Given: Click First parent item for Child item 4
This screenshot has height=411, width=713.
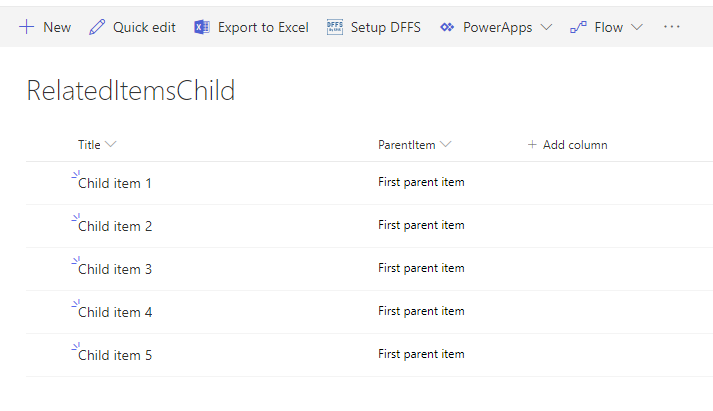Looking at the screenshot, I should [421, 312].
